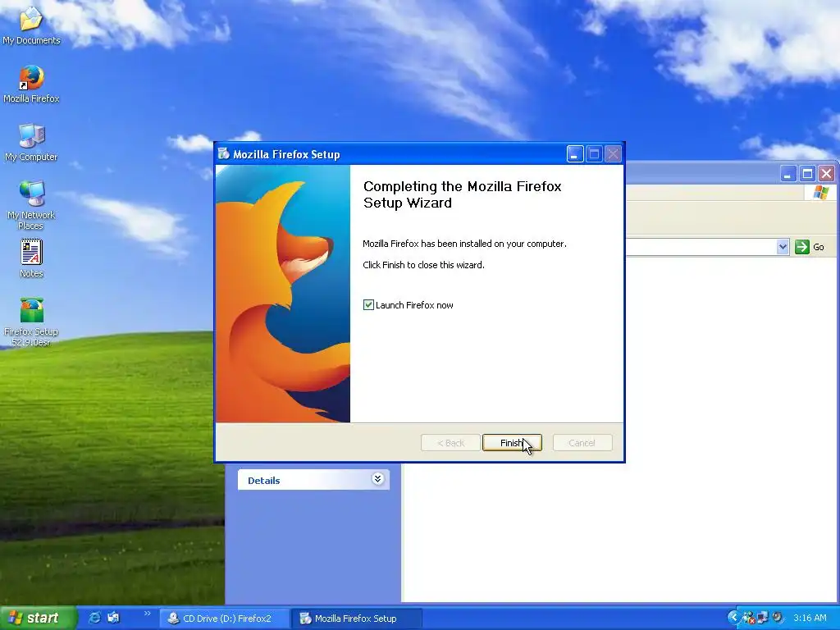Click the 3:16 AM clock in the taskbar

click(x=810, y=618)
